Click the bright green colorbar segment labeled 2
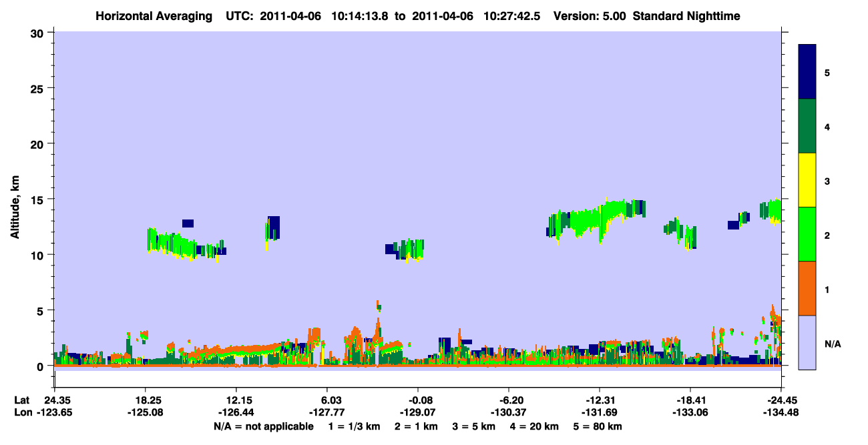The width and height of the screenshot is (868, 445). point(807,234)
